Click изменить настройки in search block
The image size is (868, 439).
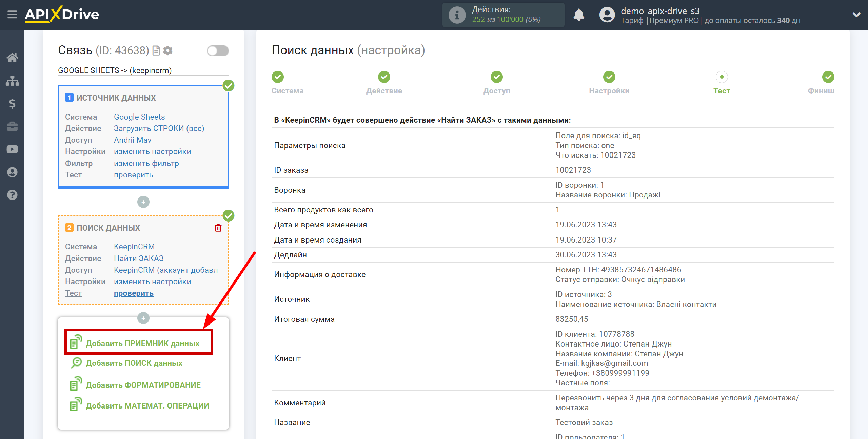(153, 281)
